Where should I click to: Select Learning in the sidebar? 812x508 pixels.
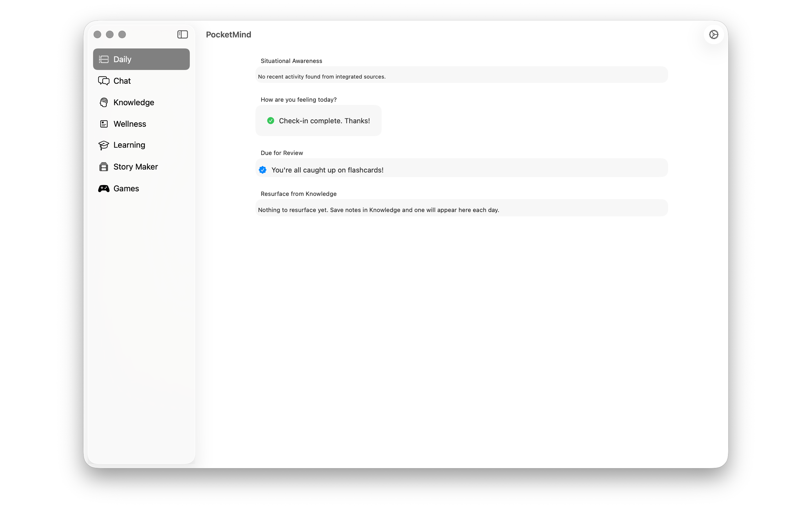coord(141,145)
